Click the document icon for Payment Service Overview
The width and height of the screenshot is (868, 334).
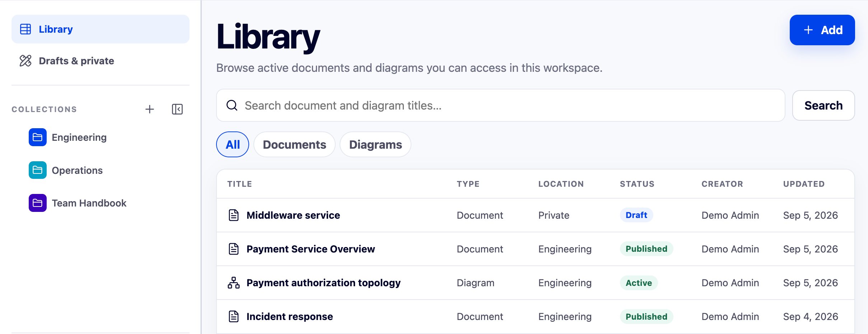234,249
